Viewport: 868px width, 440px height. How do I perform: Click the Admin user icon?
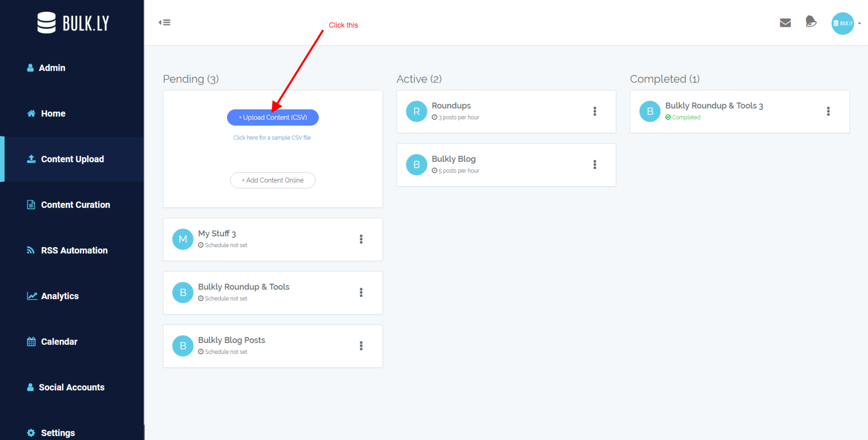pos(30,68)
